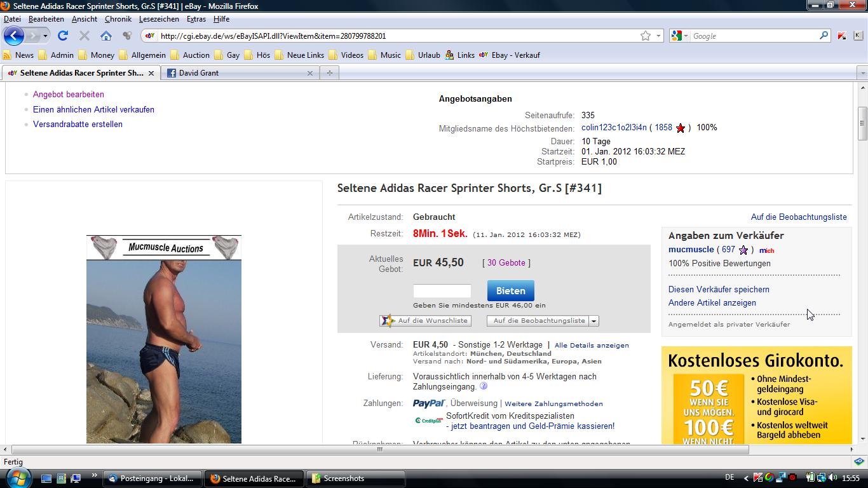868x488 pixels.
Task: Add item via Auf die Wunschliste button
Action: click(x=426, y=321)
